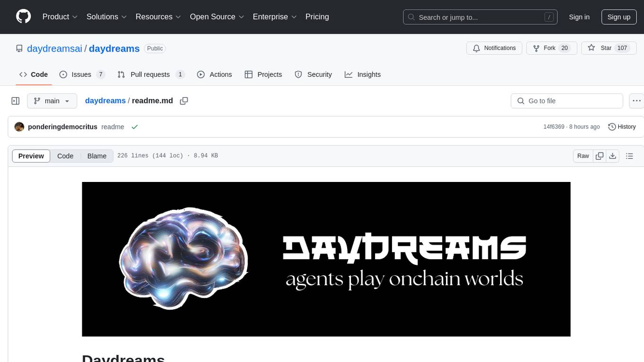Switch to the Projects tab
Viewport: 644px width, 362px height.
(263, 74)
